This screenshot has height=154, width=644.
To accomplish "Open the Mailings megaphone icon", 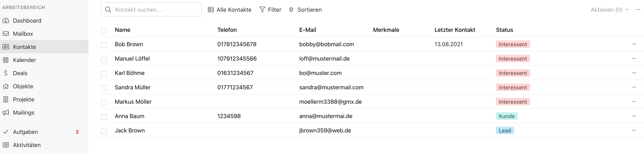I will point(6,113).
